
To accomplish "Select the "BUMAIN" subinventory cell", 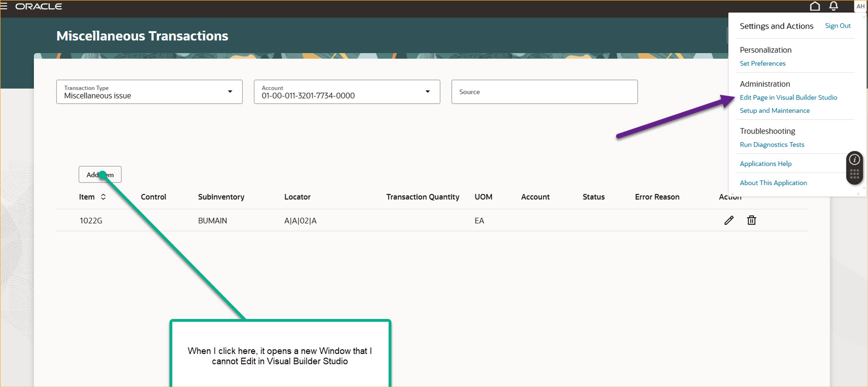I will tap(213, 221).
